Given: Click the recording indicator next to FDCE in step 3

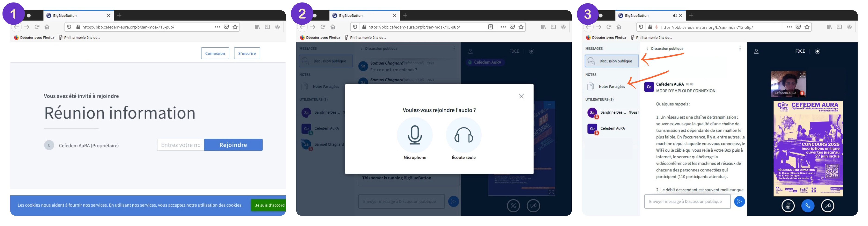Looking at the screenshot, I should point(818,51).
